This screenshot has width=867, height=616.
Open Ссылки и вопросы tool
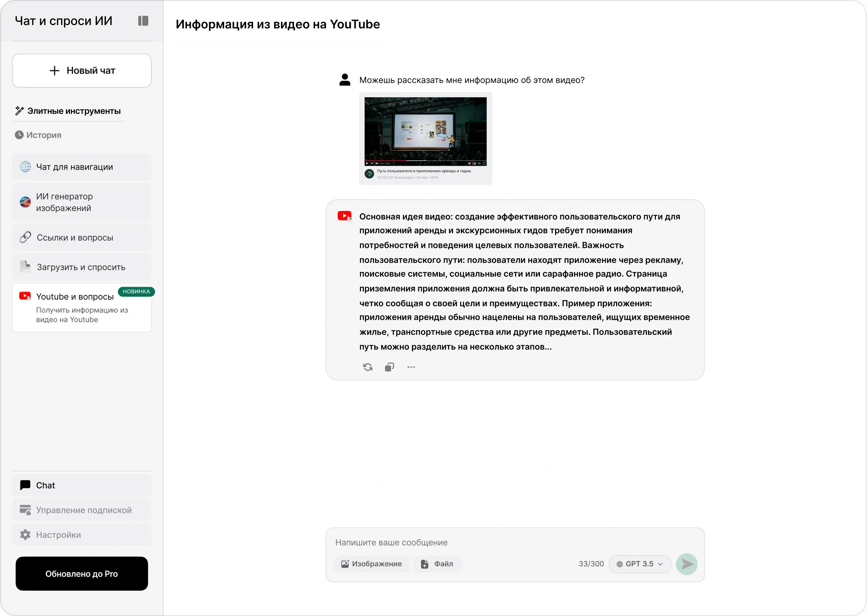tap(82, 237)
